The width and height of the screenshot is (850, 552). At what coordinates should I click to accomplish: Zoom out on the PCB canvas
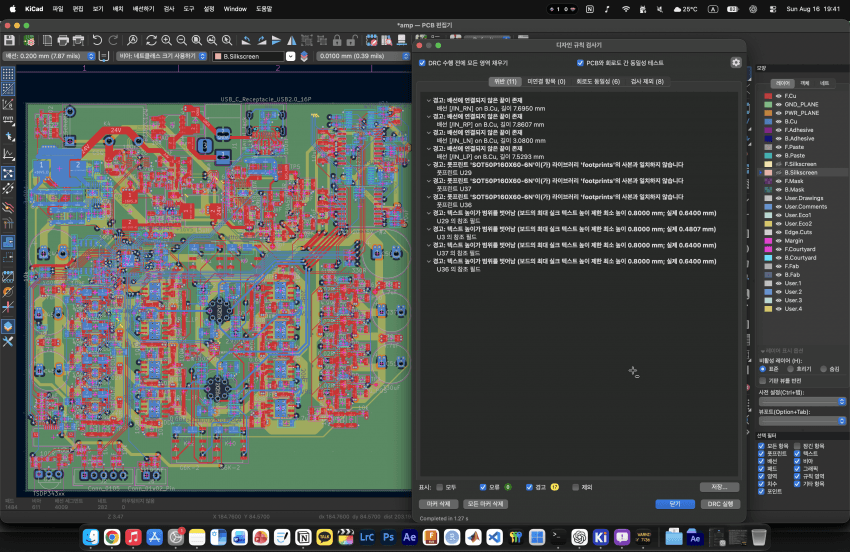pos(182,40)
